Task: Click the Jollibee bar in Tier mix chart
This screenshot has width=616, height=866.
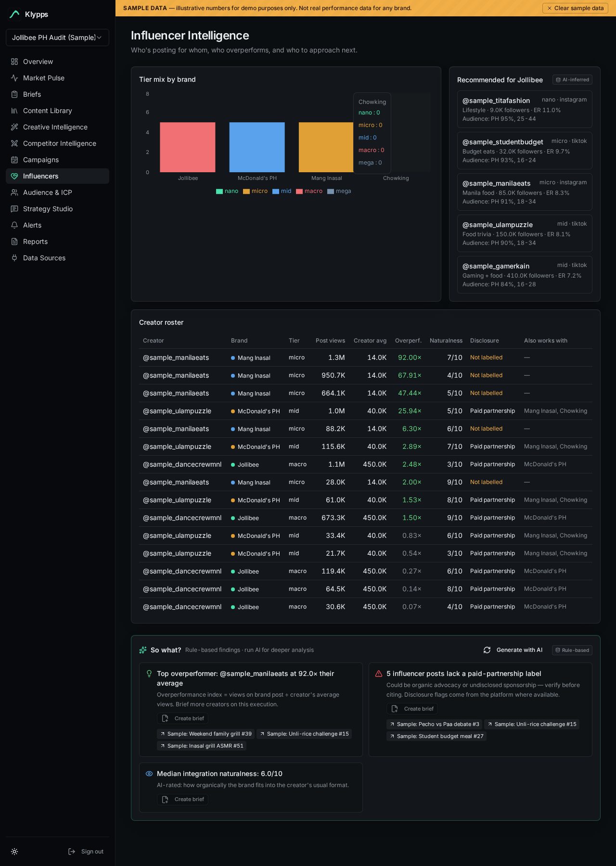Action: (x=188, y=147)
